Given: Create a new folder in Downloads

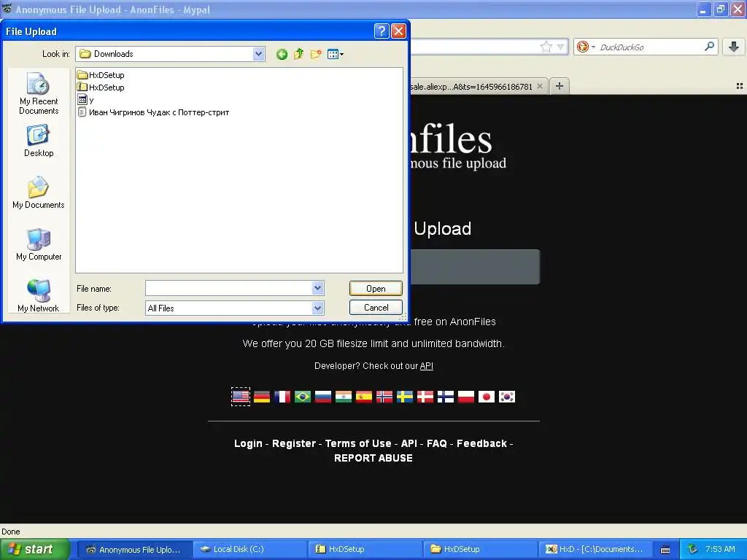Looking at the screenshot, I should (x=316, y=54).
